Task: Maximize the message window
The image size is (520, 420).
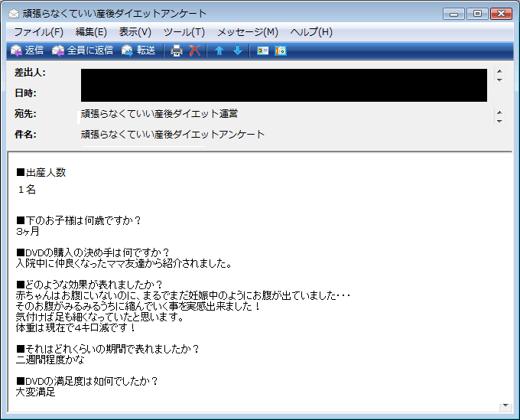Action: tap(477, 14)
